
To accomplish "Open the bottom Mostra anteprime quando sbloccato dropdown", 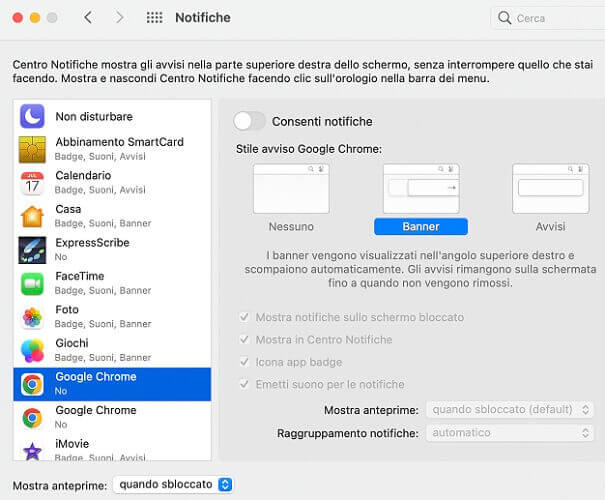I will tap(172, 485).
